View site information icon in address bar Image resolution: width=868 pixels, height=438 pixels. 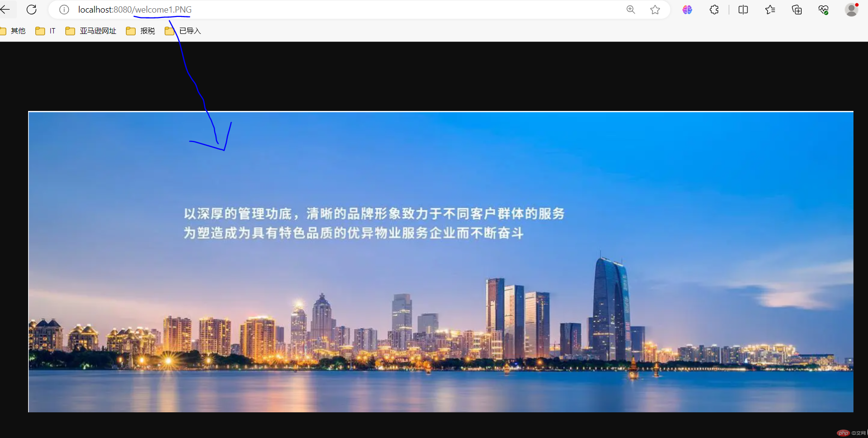coord(64,10)
